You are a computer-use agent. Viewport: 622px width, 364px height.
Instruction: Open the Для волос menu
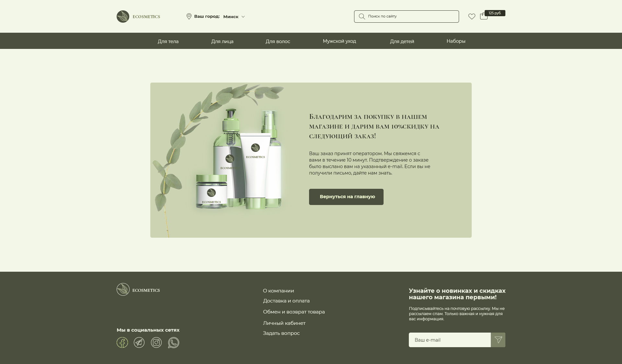pyautogui.click(x=278, y=41)
